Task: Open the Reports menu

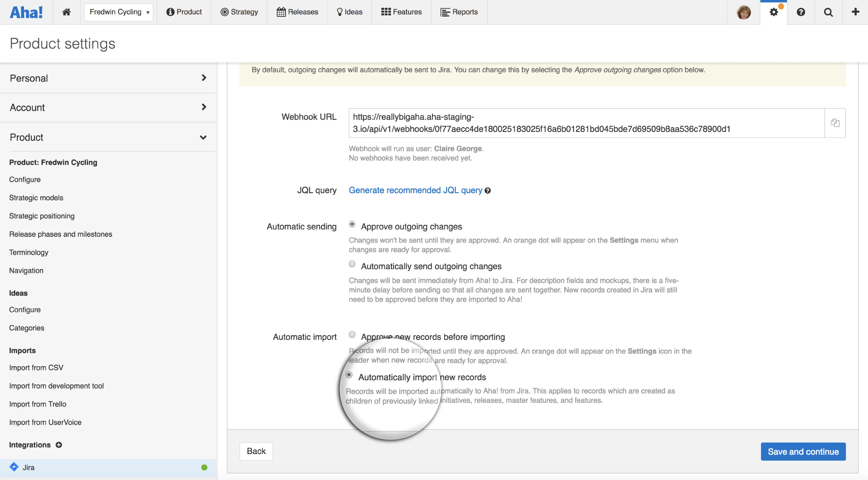Action: [459, 12]
